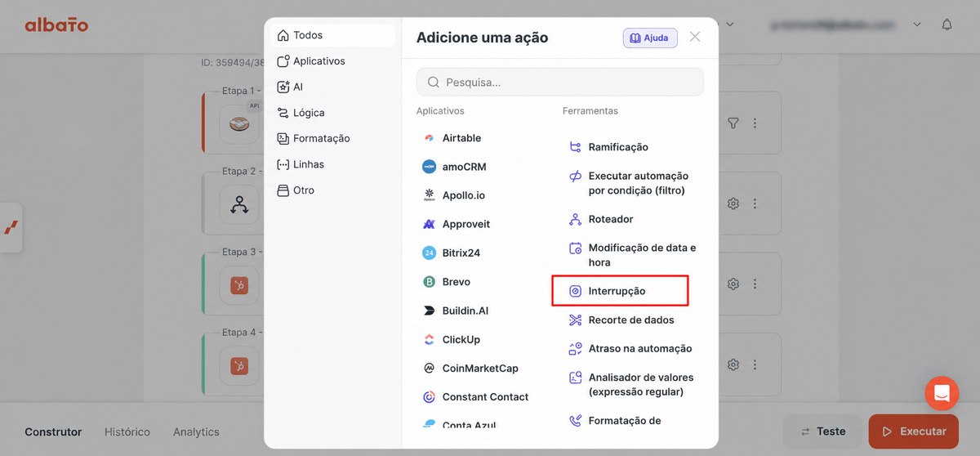Screen dimensions: 980x456
Task: Choose Atraso na automação text
Action: coord(640,349)
